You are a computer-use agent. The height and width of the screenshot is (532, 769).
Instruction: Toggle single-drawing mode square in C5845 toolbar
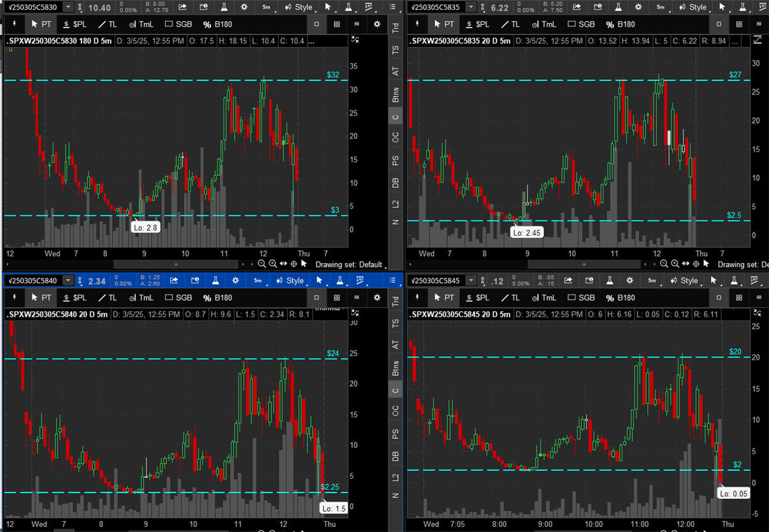tap(719, 298)
